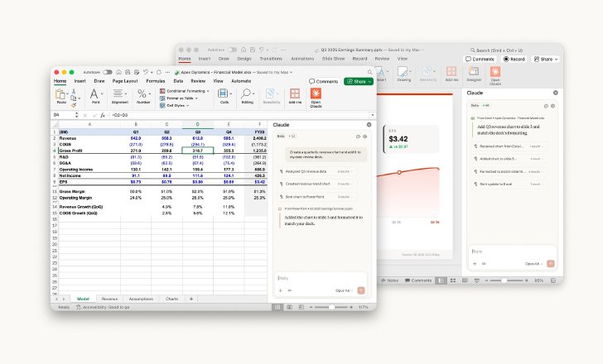Click the Comments button in Excel
This screenshot has width=603, height=364.
coord(323,81)
